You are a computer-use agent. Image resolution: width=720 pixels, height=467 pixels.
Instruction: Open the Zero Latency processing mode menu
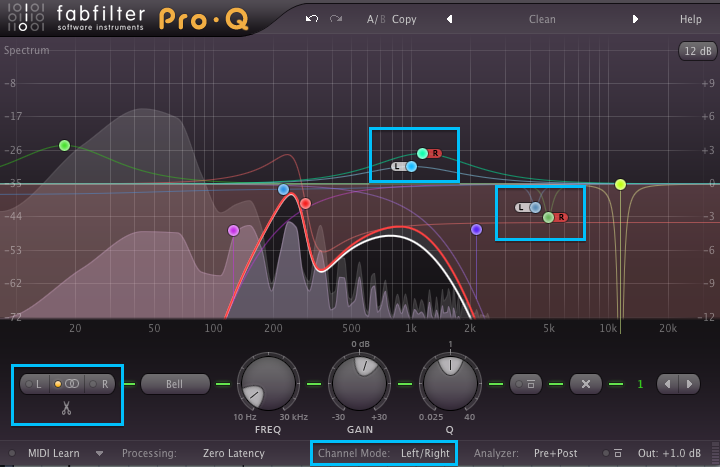pyautogui.click(x=234, y=453)
